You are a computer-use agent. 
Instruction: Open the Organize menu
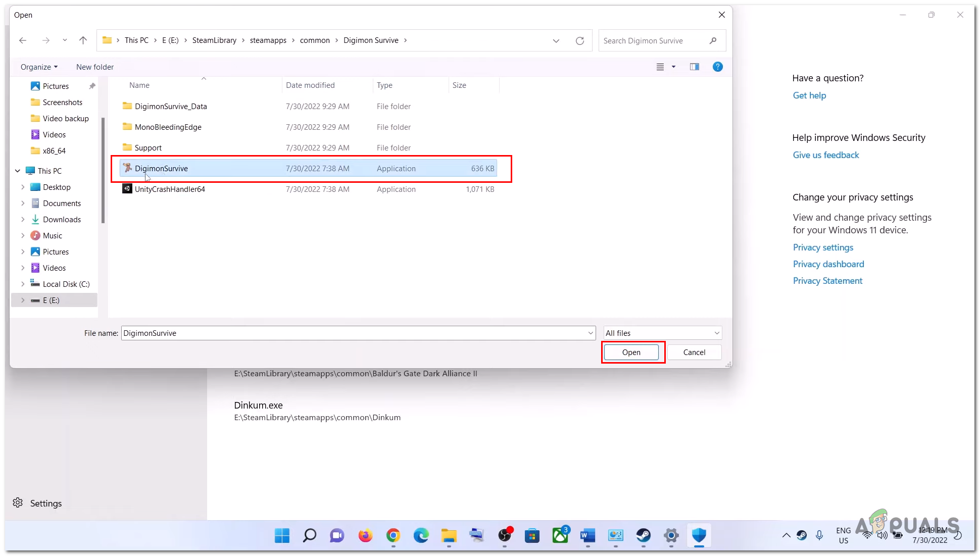click(39, 67)
